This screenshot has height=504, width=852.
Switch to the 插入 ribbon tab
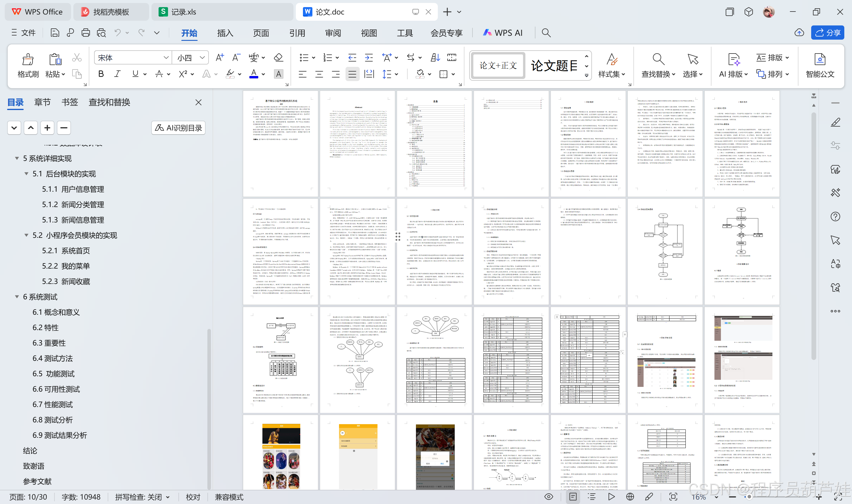[x=225, y=33]
